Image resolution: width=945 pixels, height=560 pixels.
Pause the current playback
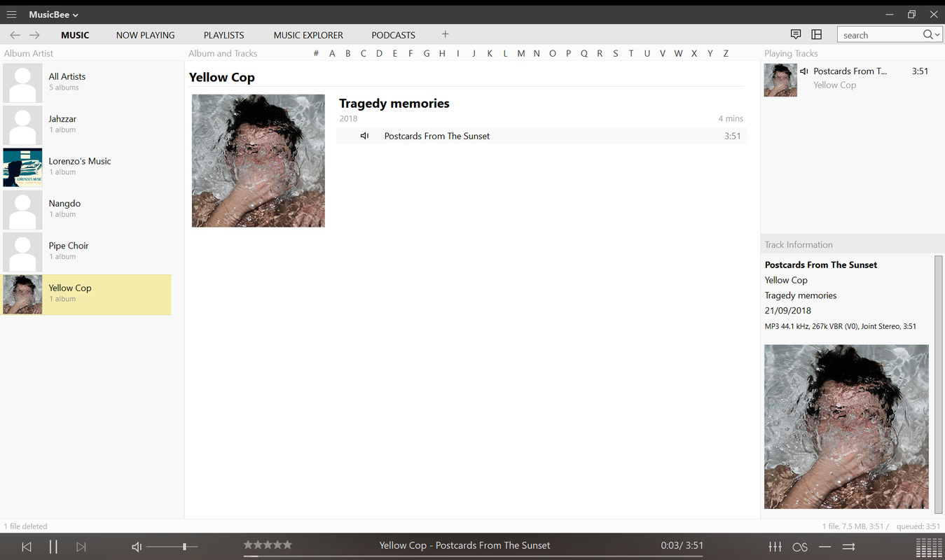[53, 547]
